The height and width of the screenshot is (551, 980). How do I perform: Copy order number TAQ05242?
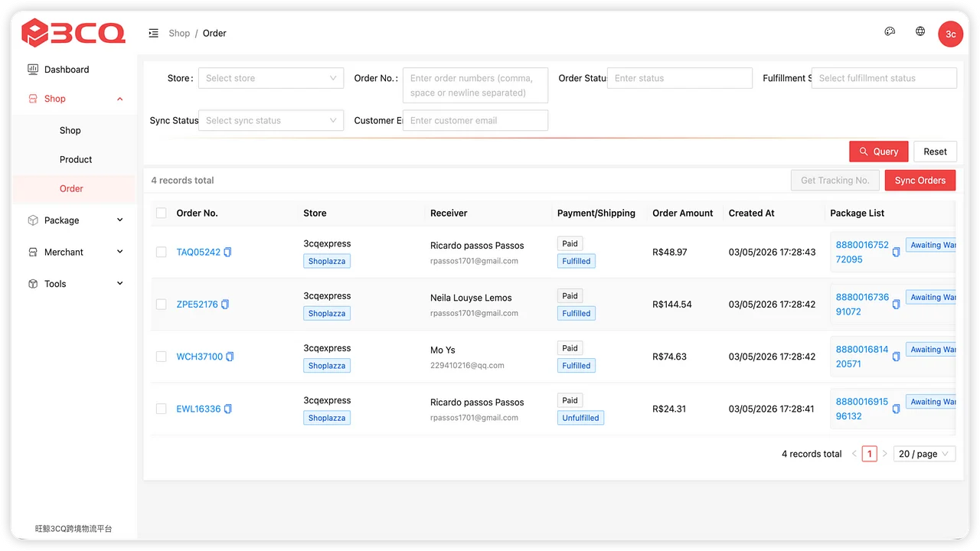[227, 253]
